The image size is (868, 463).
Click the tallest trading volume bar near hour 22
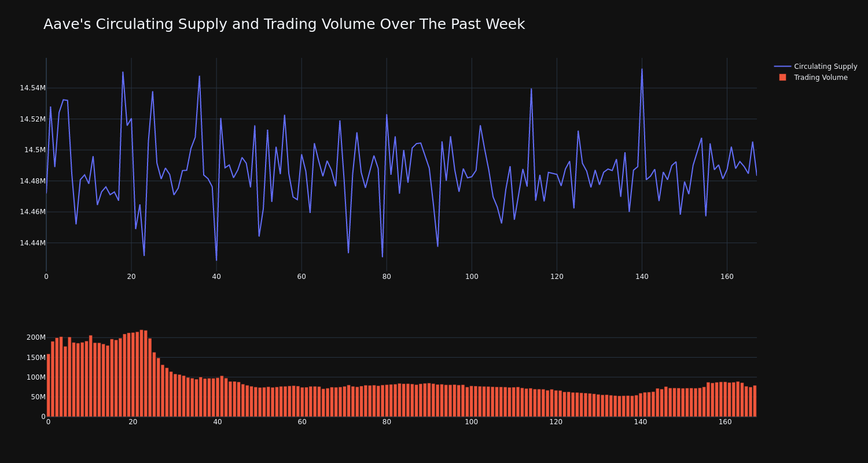pos(141,373)
